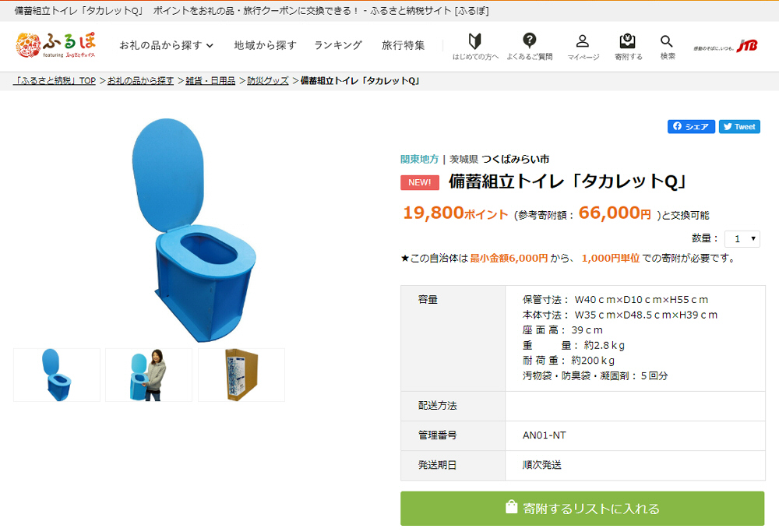
Task: Tweet this product via Tweet button
Action: (739, 127)
